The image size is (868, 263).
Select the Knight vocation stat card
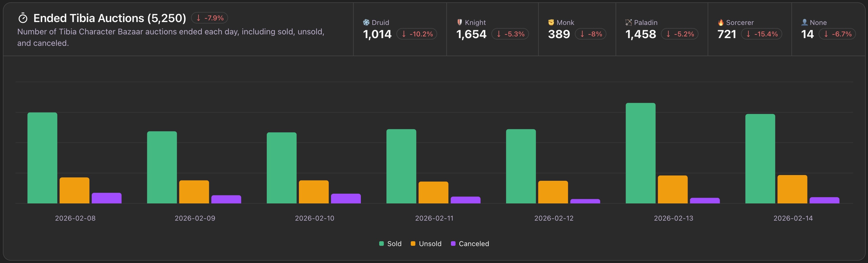coord(492,29)
